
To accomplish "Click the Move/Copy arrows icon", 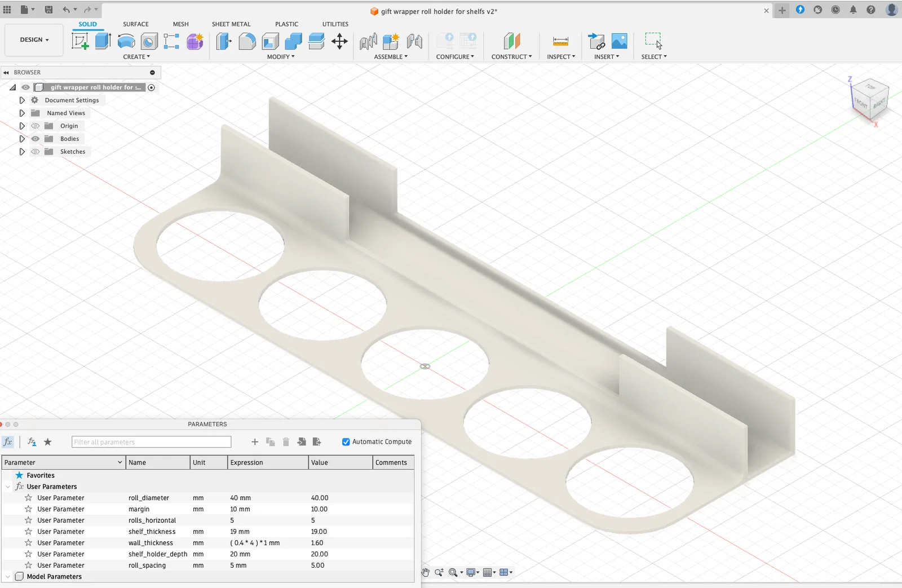I will click(x=339, y=41).
